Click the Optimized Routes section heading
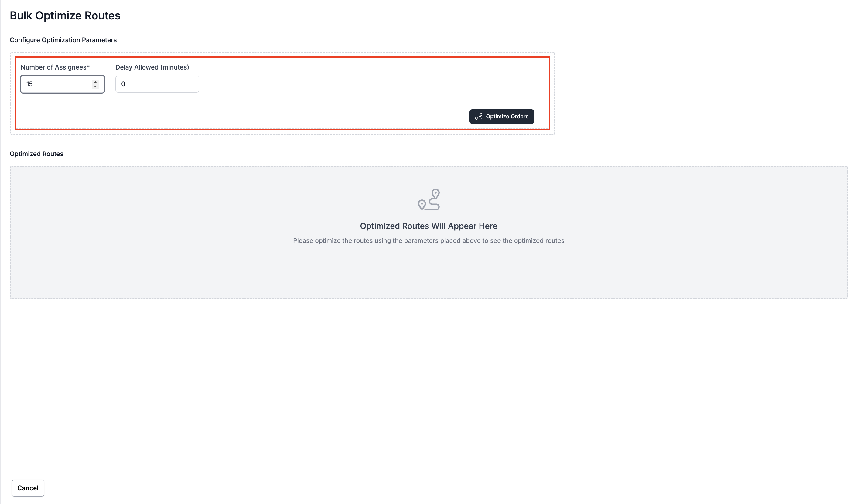Viewport: 857px width, 504px height. click(36, 154)
